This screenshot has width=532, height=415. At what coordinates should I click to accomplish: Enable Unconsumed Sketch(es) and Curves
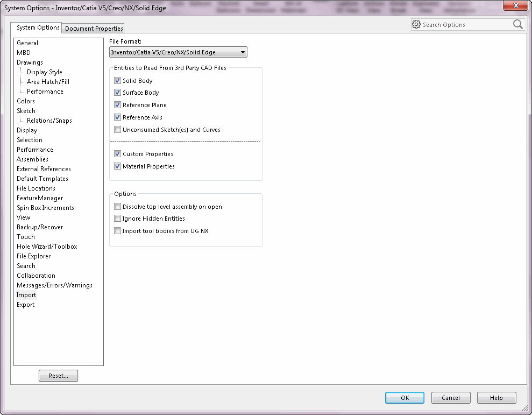(x=117, y=129)
